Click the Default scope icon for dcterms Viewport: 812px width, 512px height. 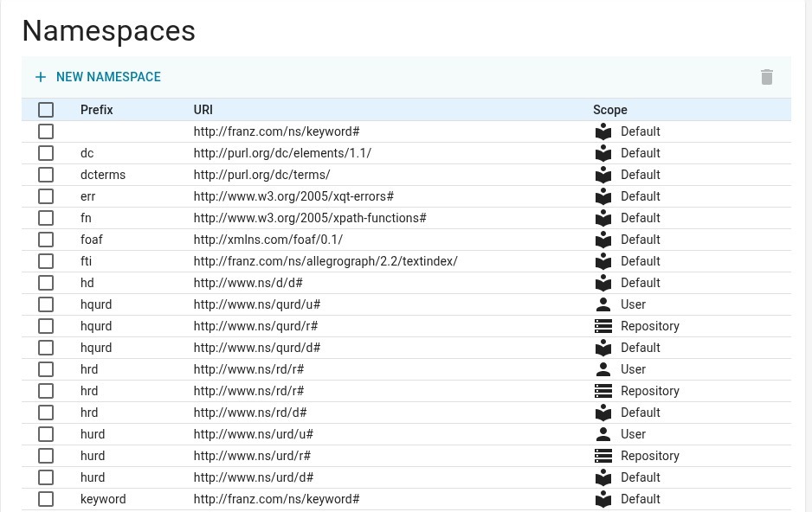click(603, 175)
